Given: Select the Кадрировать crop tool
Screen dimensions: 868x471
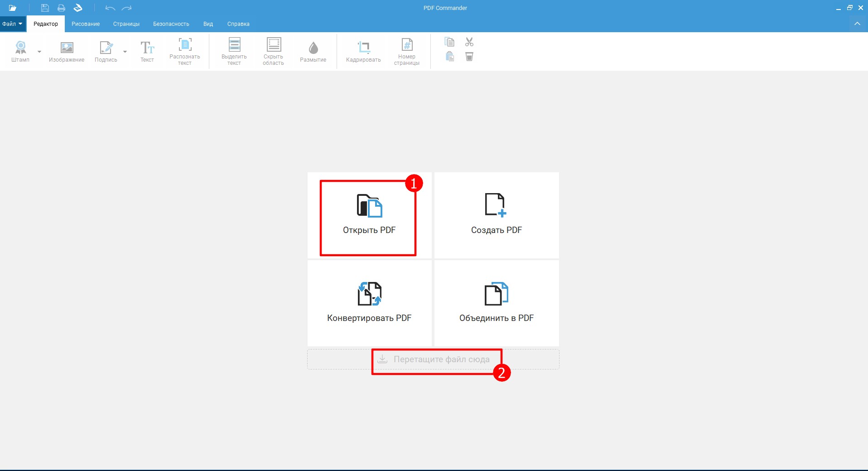Looking at the screenshot, I should pos(363,51).
